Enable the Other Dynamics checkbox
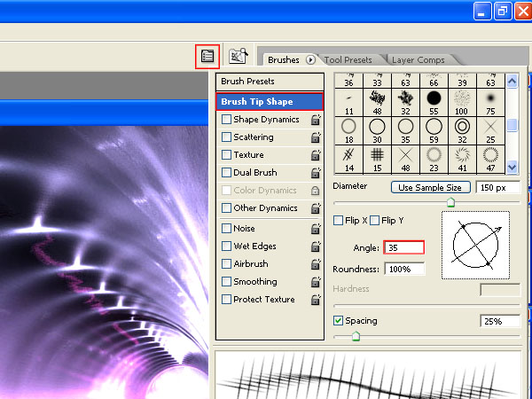 226,207
